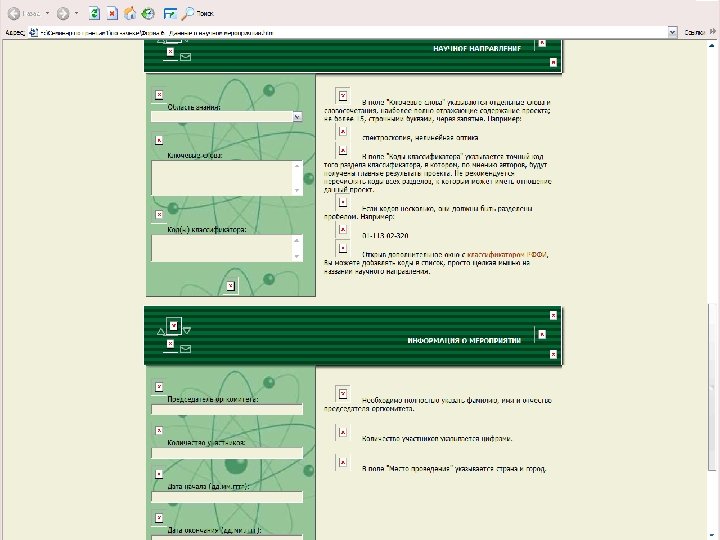Image resolution: width=720 pixels, height=540 pixels.
Task: Click the example спектроскопия, нелинейная оптика
Action: [x=420, y=137]
